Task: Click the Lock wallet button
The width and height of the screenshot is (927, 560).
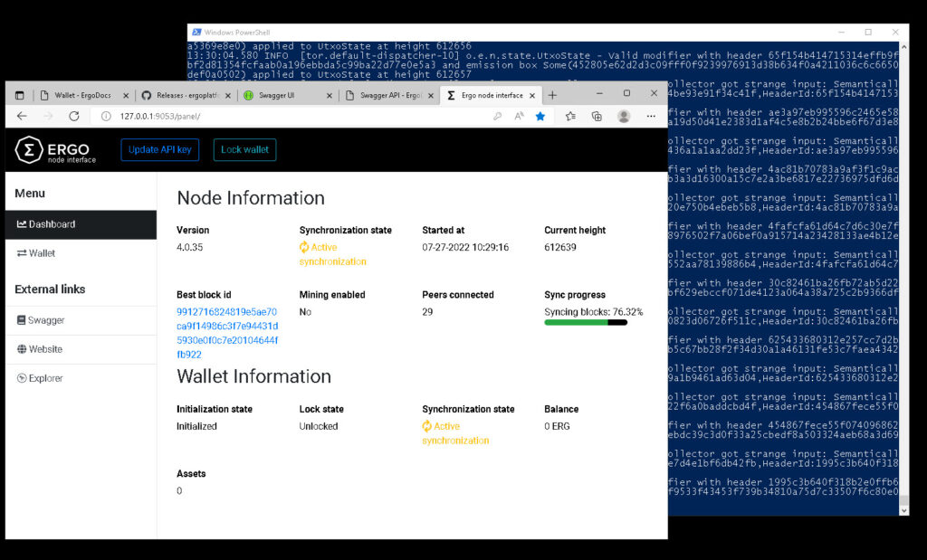Action: point(244,149)
